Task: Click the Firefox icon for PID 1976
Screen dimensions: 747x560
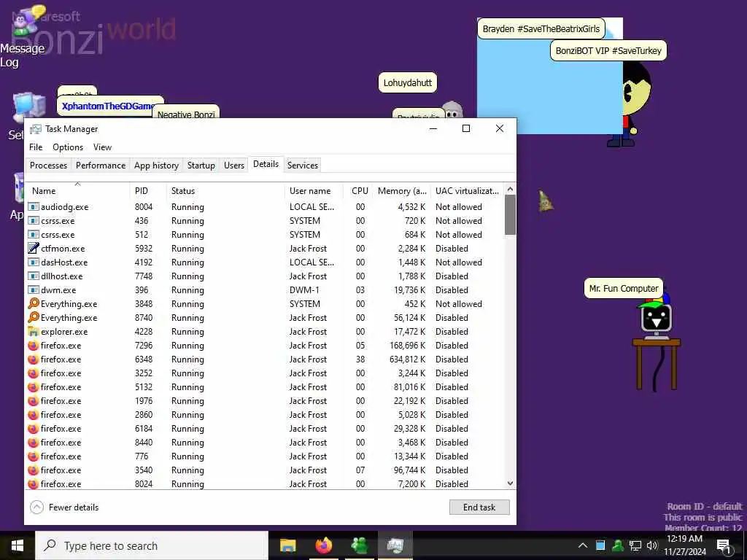Action: tap(34, 400)
